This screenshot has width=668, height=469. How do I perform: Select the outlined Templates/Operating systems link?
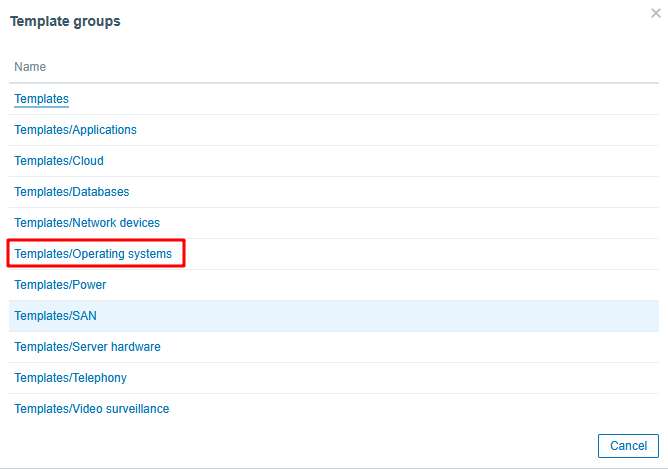(93, 254)
